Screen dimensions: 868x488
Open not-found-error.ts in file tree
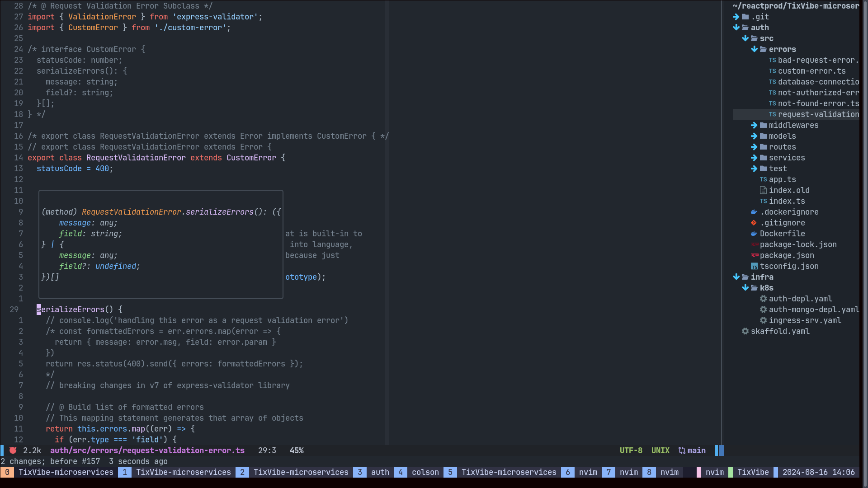pyautogui.click(x=818, y=103)
